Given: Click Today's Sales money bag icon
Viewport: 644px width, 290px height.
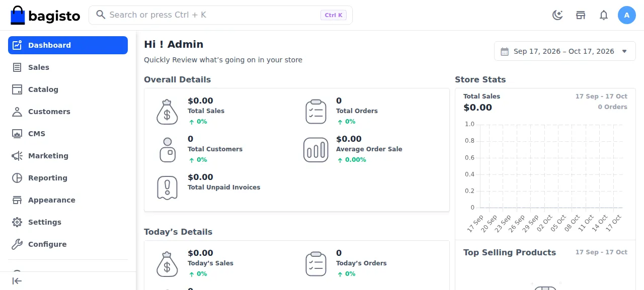Looking at the screenshot, I should 167,264.
